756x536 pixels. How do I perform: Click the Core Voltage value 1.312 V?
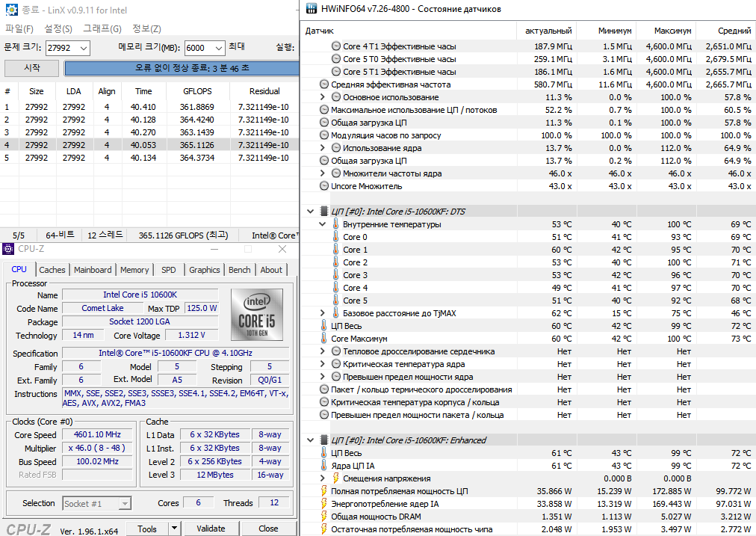point(191,335)
